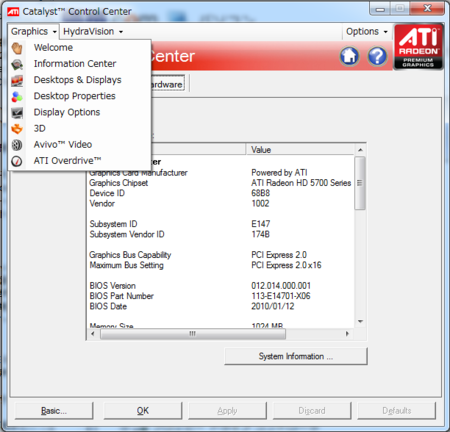Click the horizontal scrollbar right arrow
This screenshot has width=450, height=432.
click(x=347, y=334)
